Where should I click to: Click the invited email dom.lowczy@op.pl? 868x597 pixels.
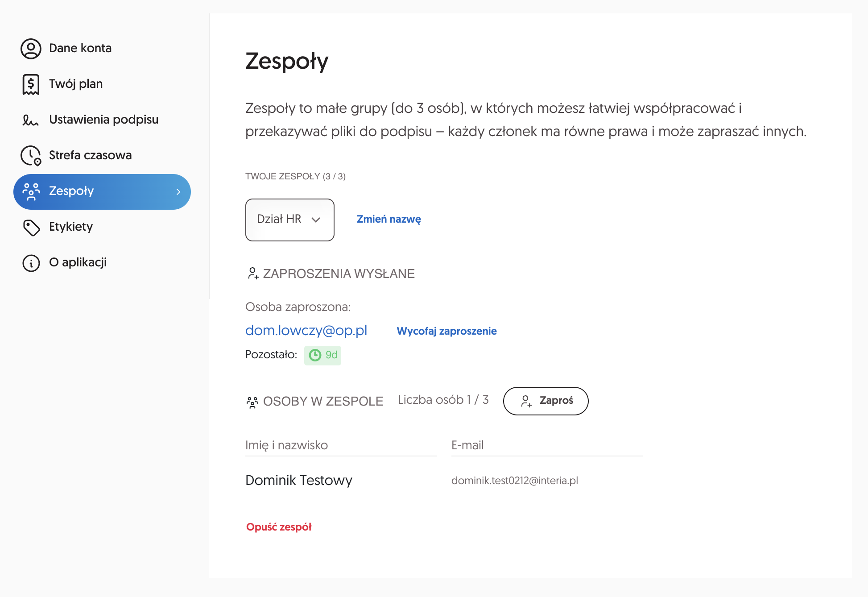306,330
